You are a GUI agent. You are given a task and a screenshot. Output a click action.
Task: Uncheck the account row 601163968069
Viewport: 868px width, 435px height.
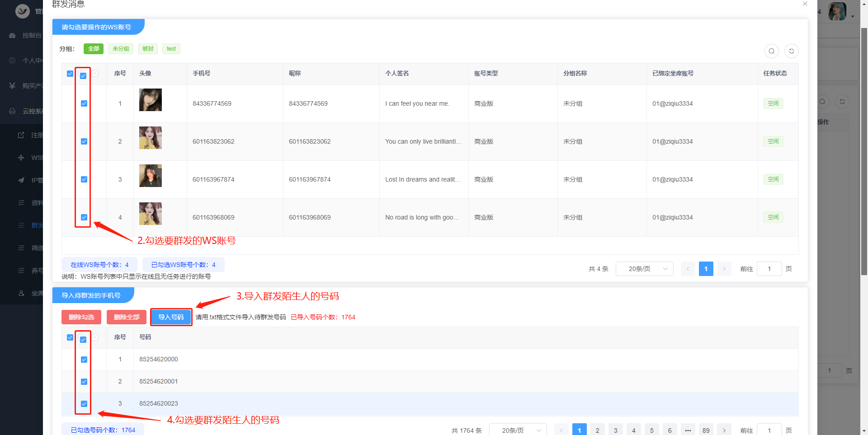84,217
